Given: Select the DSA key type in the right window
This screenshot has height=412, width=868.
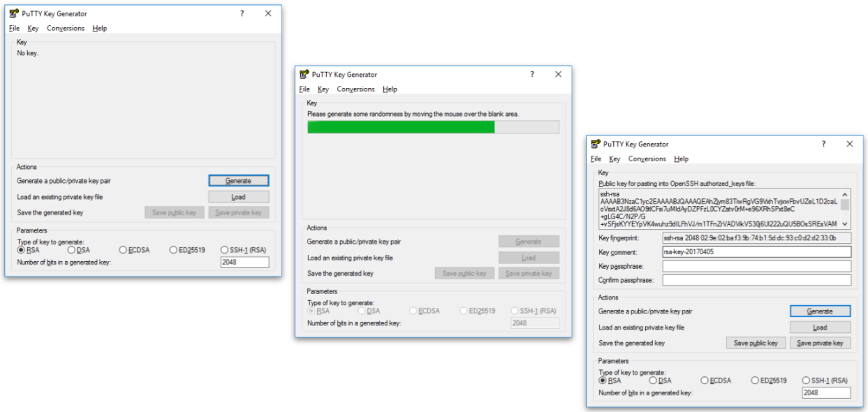Looking at the screenshot, I should tap(654, 381).
